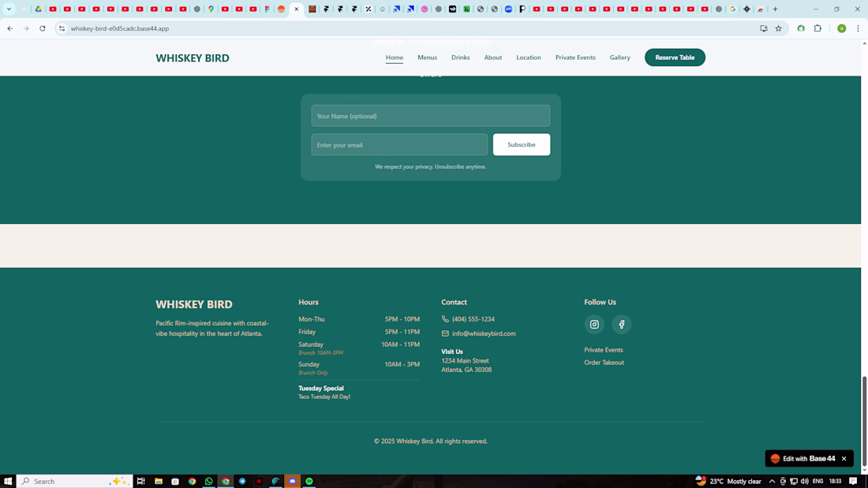Click the Sunday hours 10AM - 3PM text
868x488 pixels.
coord(402,364)
